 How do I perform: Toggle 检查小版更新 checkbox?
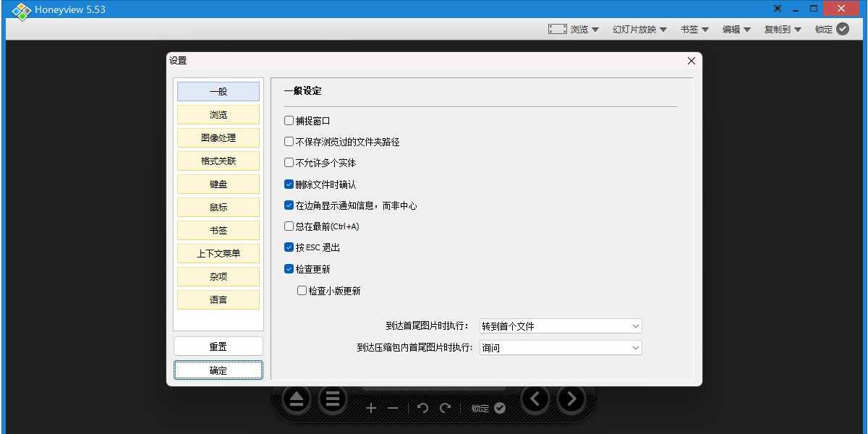[302, 291]
